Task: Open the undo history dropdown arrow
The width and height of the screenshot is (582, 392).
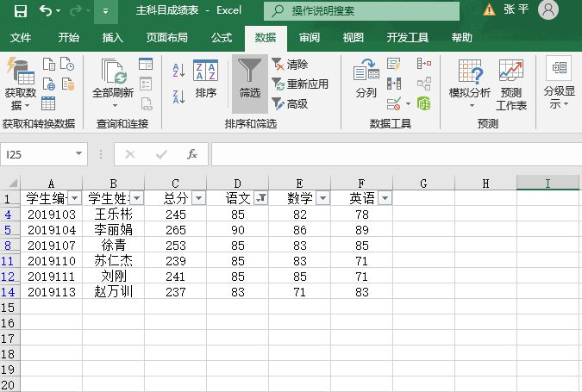Action: point(59,11)
